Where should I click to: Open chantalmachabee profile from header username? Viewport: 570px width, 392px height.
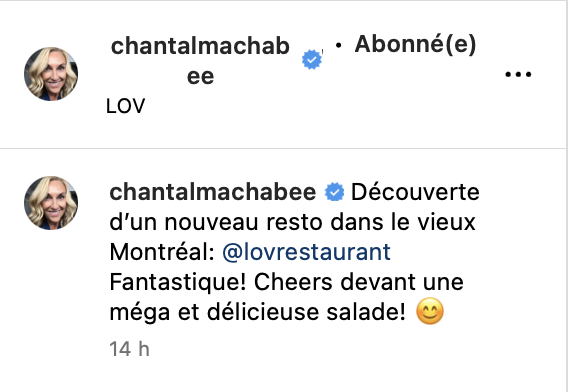(200, 61)
